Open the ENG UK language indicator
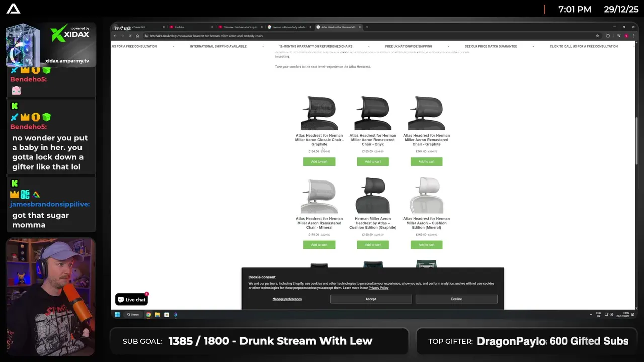 coord(599,315)
